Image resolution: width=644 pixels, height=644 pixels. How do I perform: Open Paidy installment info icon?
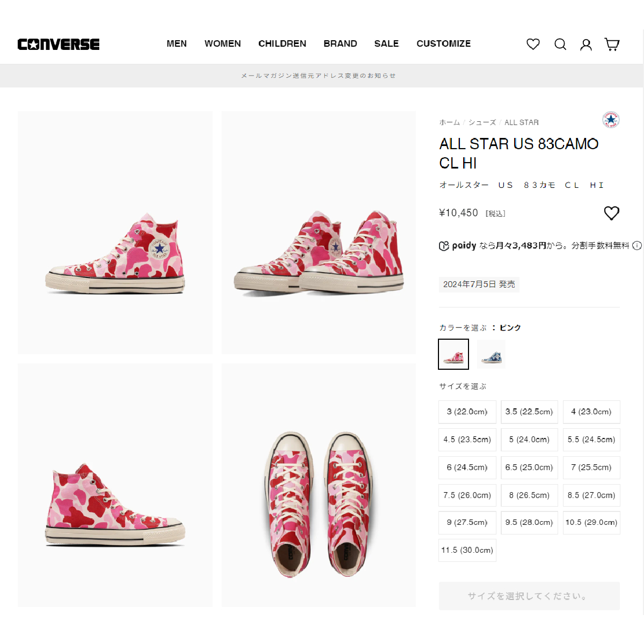click(x=637, y=246)
